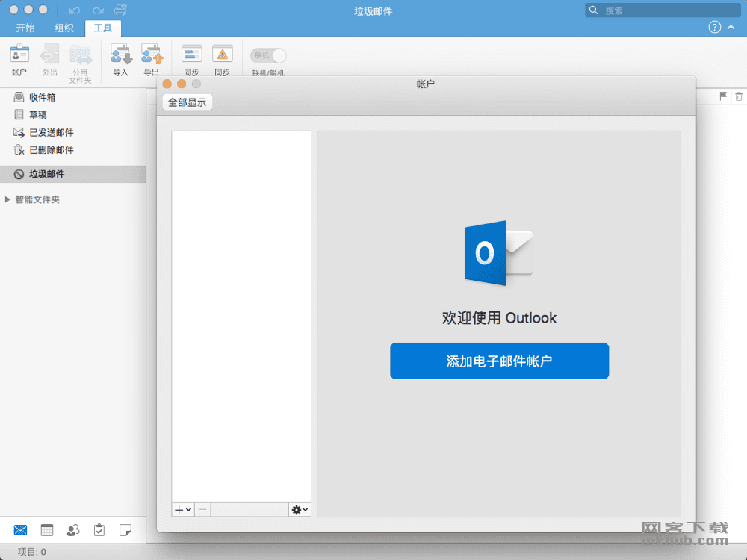
Task: Switch to Calendar view icon
Action: [46, 530]
